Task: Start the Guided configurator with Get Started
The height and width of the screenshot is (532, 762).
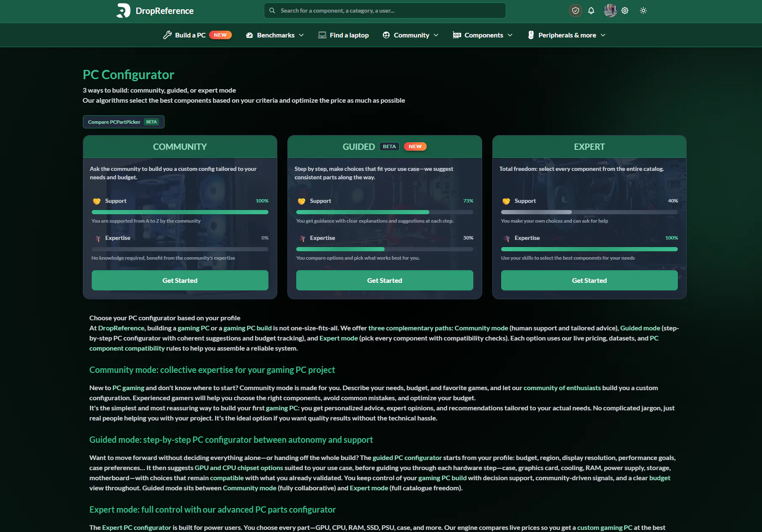Action: 385,280
